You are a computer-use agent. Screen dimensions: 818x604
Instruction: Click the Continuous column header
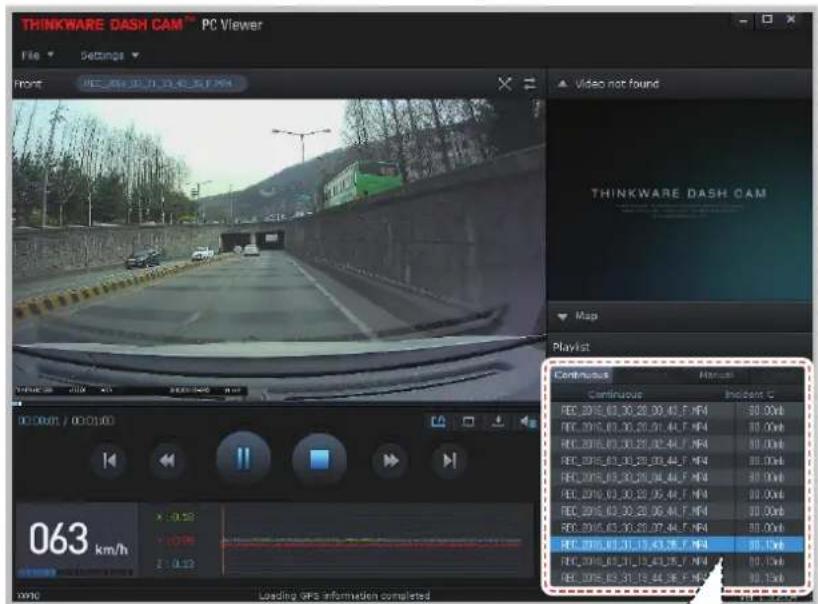tap(616, 394)
